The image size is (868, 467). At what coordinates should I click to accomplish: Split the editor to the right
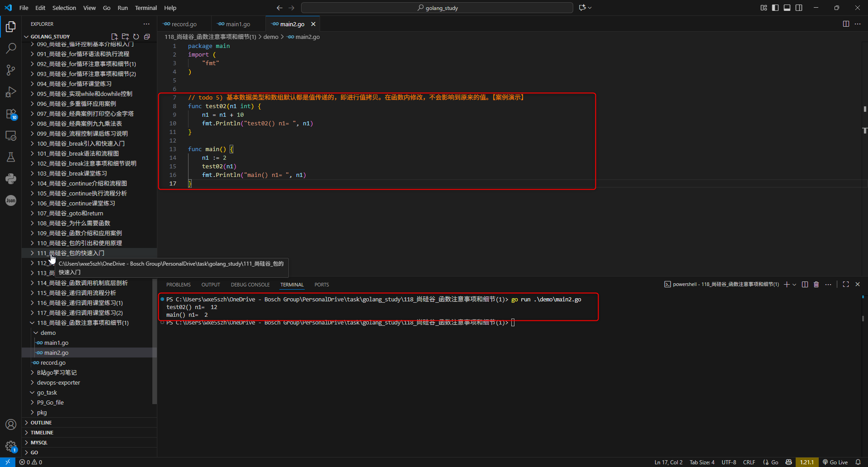tap(846, 24)
